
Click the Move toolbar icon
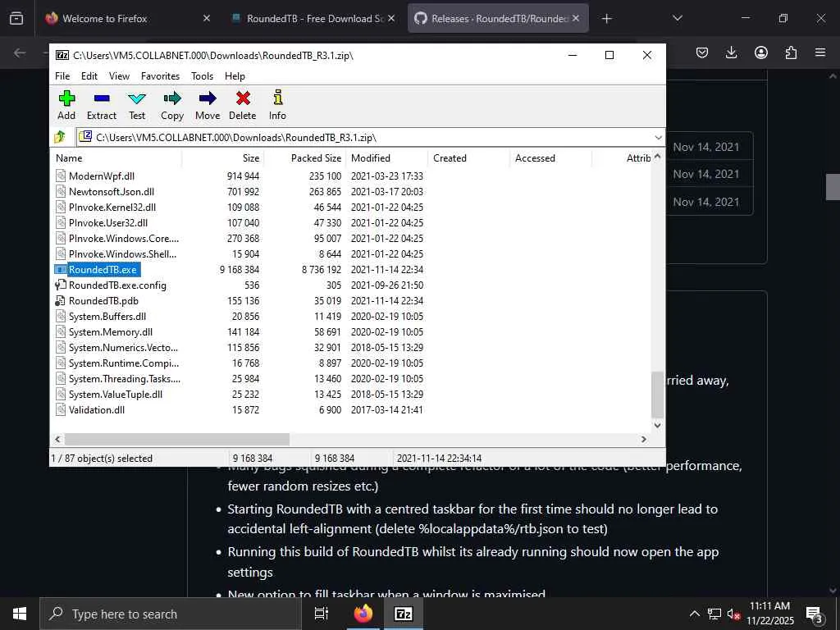208,106
